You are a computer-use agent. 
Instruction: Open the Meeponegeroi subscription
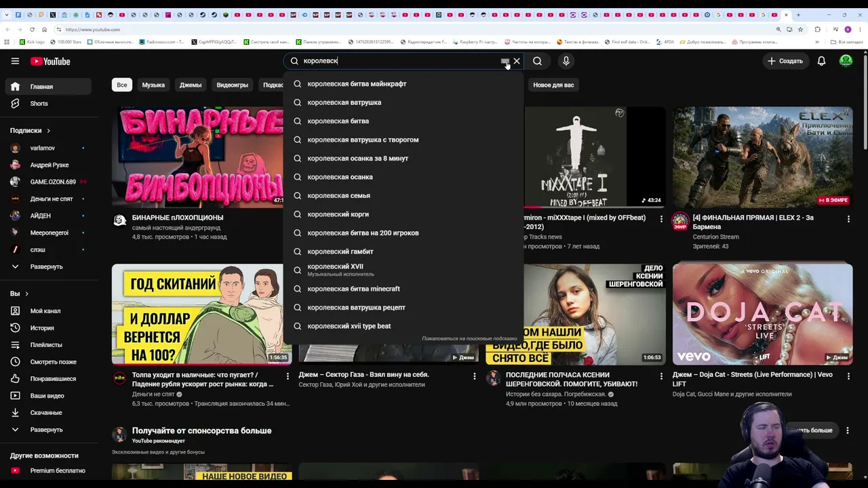pyautogui.click(x=49, y=232)
